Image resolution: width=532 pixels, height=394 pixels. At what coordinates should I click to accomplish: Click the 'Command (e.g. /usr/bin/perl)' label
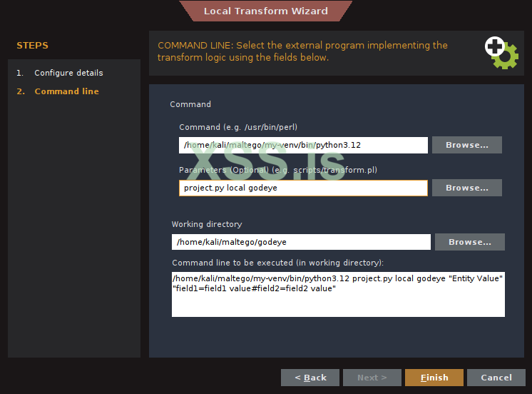238,127
